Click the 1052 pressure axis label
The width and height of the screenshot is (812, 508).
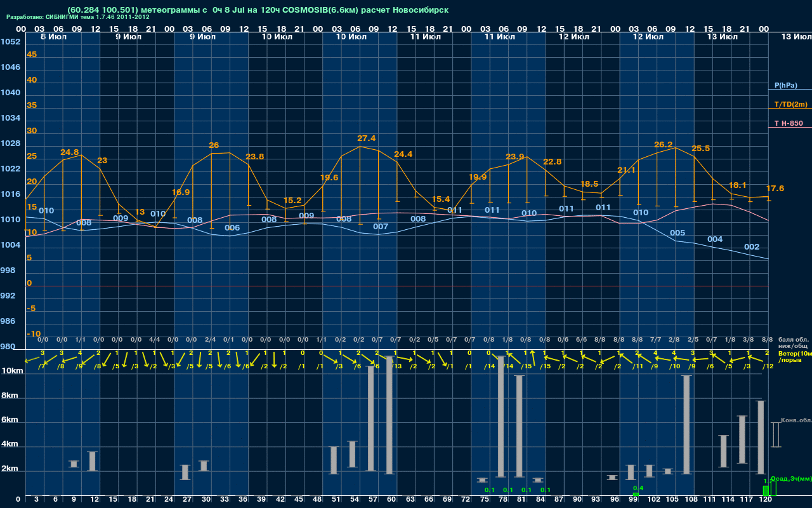click(10, 42)
